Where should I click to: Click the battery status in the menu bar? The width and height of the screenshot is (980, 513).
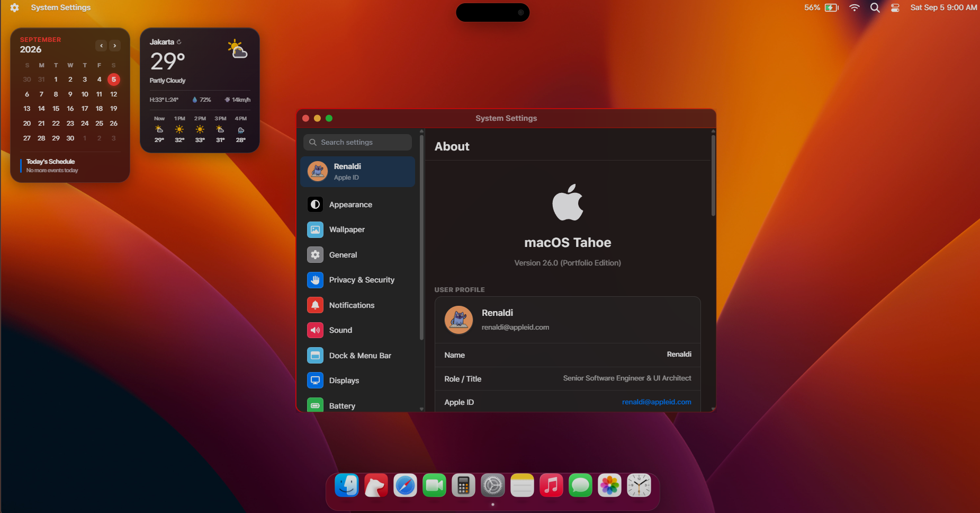pyautogui.click(x=822, y=7)
